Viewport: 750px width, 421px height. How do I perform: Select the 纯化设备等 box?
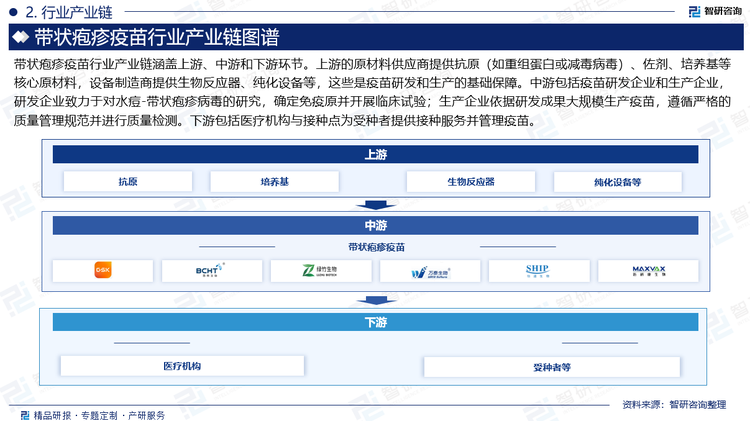pos(618,182)
